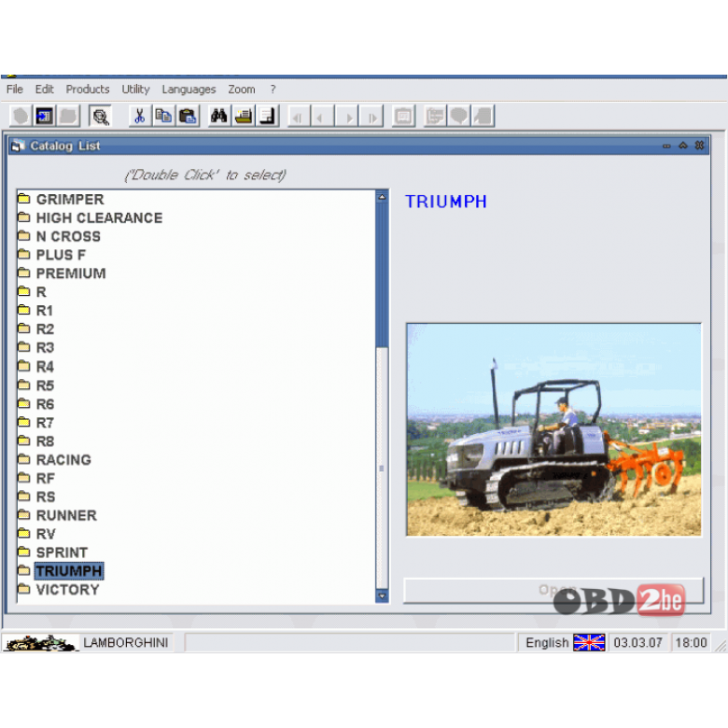Click the blue TRIUMPH heading text
This screenshot has width=728, height=728.
[446, 202]
